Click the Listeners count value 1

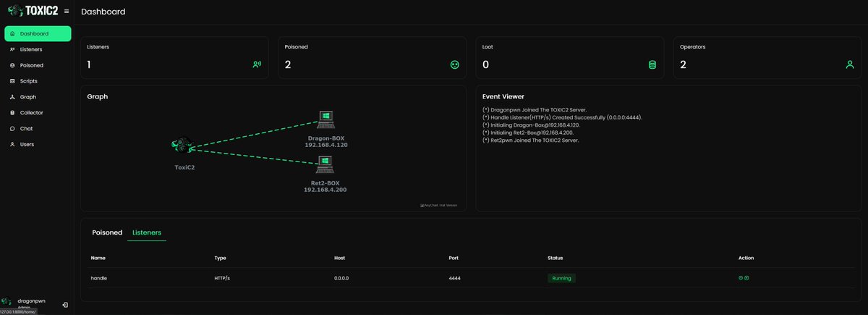pyautogui.click(x=89, y=64)
